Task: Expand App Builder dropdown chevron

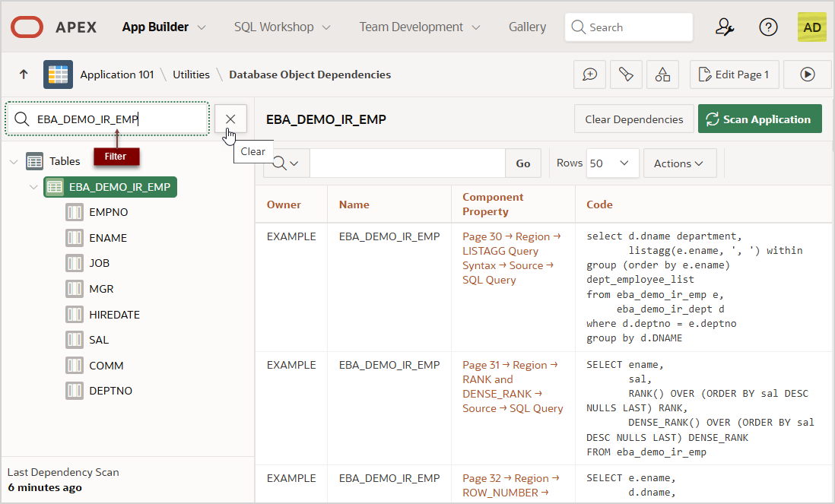Action: pyautogui.click(x=202, y=27)
